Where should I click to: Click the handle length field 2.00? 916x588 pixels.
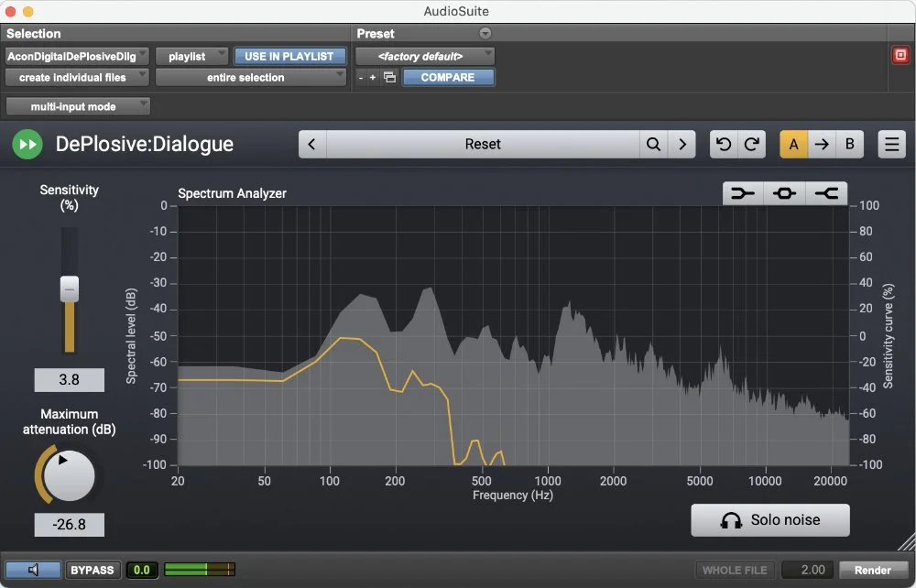pyautogui.click(x=809, y=570)
